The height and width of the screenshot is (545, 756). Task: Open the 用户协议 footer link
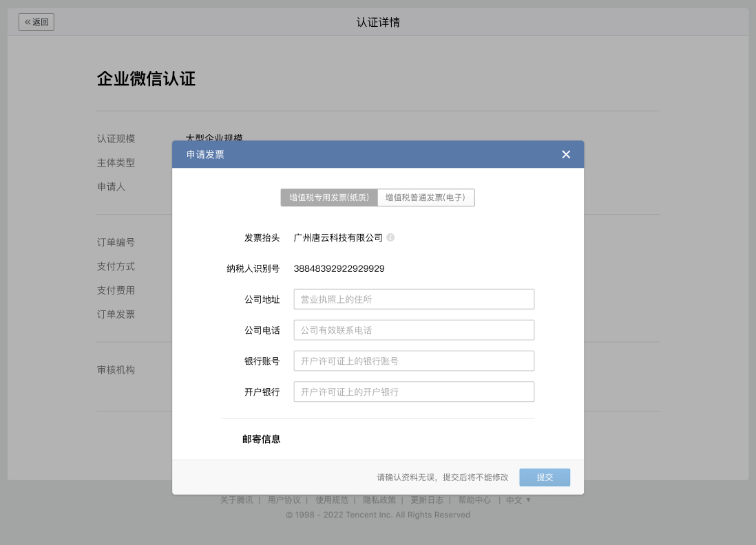(284, 500)
